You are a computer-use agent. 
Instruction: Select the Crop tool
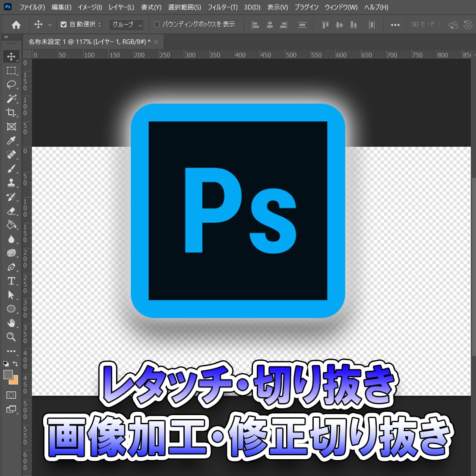click(x=11, y=113)
